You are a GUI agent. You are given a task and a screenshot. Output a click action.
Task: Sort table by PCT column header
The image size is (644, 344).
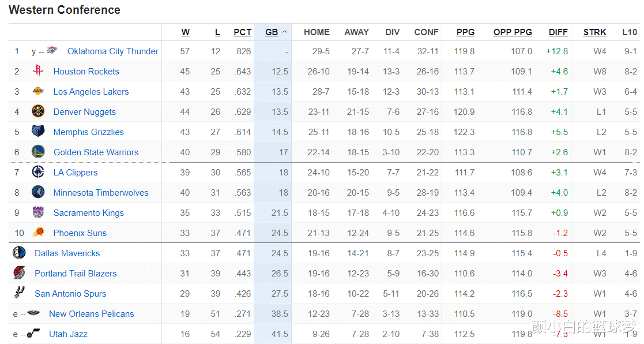[x=242, y=32]
